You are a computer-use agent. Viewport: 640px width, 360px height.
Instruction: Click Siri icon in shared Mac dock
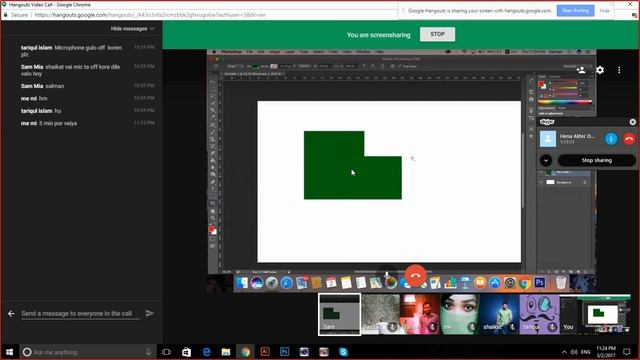[x=257, y=282]
